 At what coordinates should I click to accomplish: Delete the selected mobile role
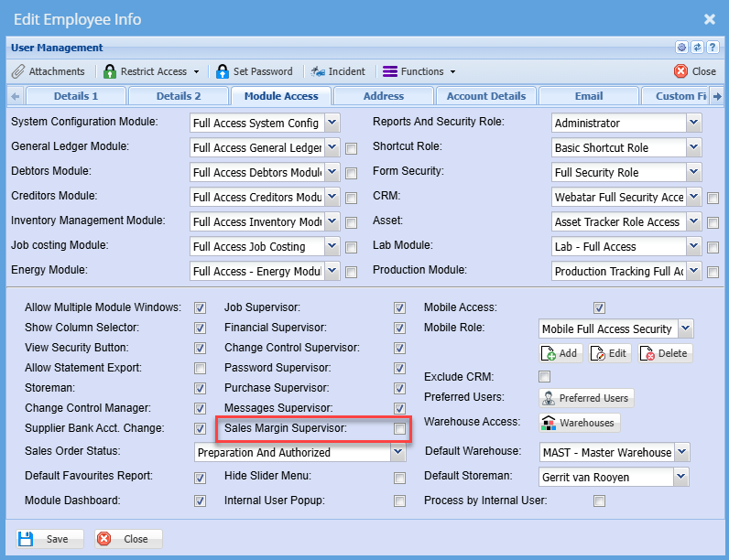point(664,354)
